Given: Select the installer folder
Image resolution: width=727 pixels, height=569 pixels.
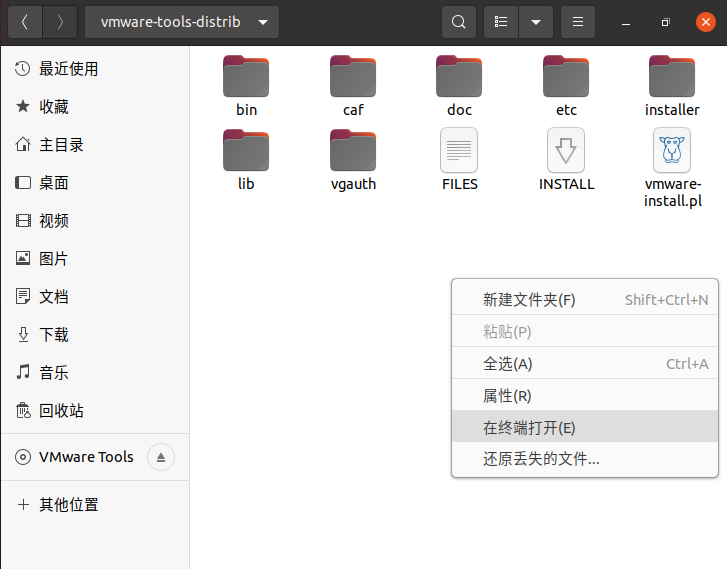Looking at the screenshot, I should [672, 86].
